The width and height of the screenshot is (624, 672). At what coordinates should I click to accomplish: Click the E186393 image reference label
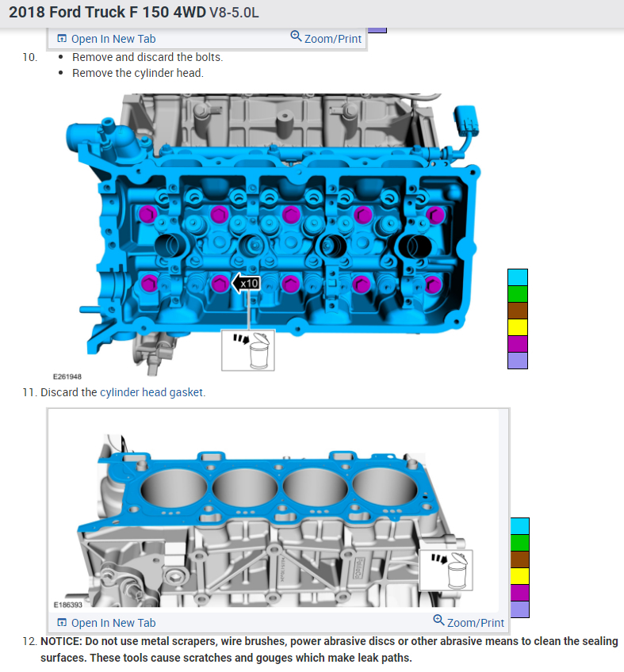tap(67, 605)
